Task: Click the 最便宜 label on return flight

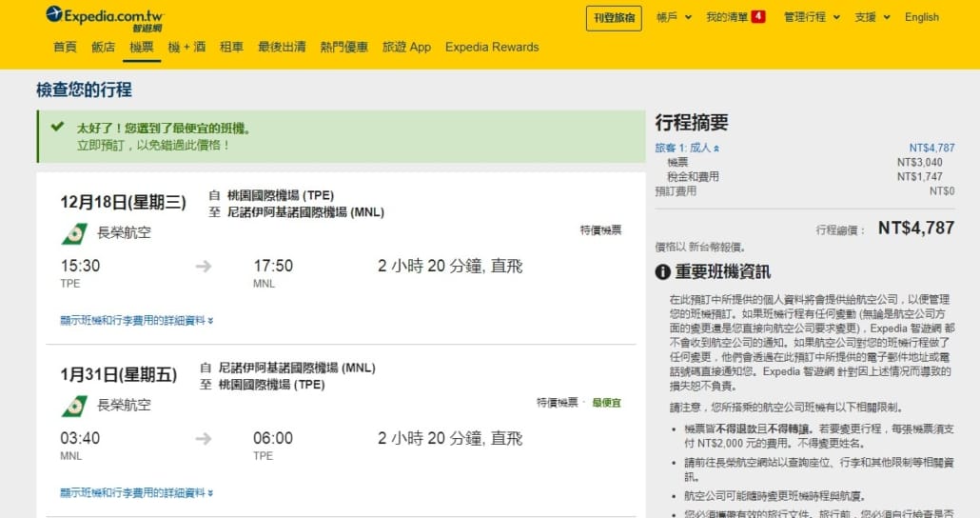Action: [606, 403]
